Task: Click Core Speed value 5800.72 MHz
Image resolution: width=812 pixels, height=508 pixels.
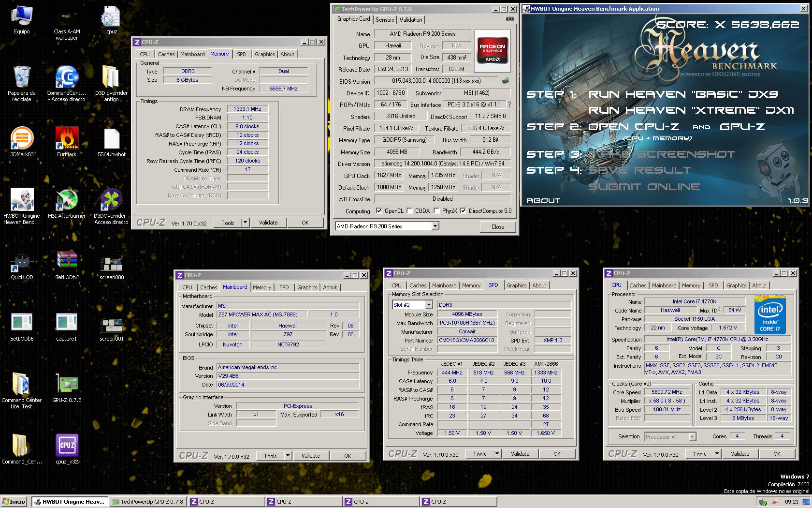Action: [x=667, y=392]
